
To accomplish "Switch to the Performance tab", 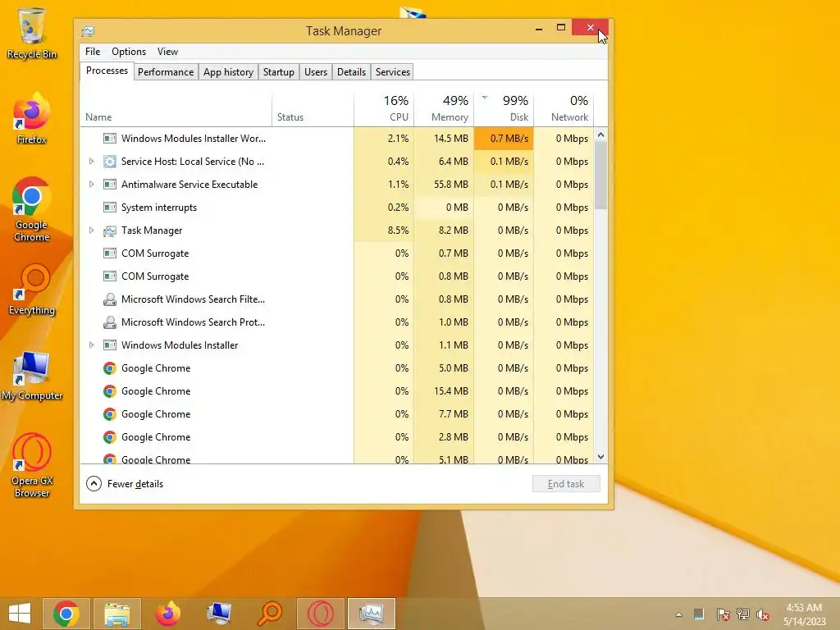I will (166, 72).
